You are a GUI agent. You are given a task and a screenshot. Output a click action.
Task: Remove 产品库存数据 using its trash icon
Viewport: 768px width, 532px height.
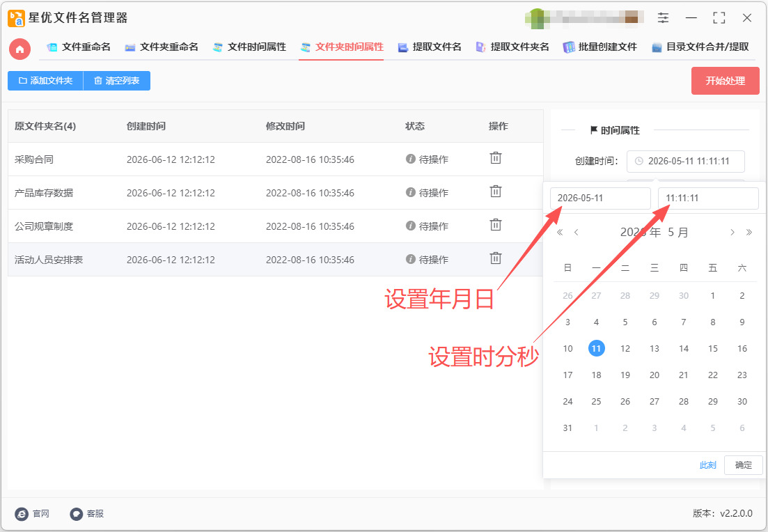tap(496, 191)
